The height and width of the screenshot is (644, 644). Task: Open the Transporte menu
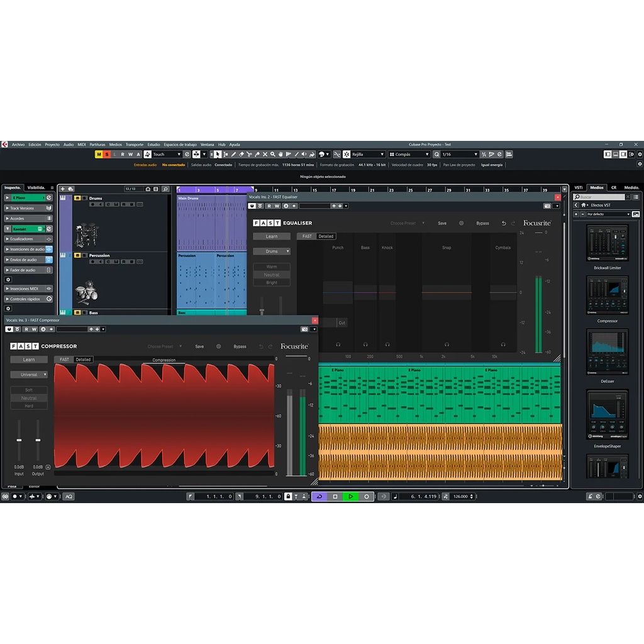click(x=135, y=145)
